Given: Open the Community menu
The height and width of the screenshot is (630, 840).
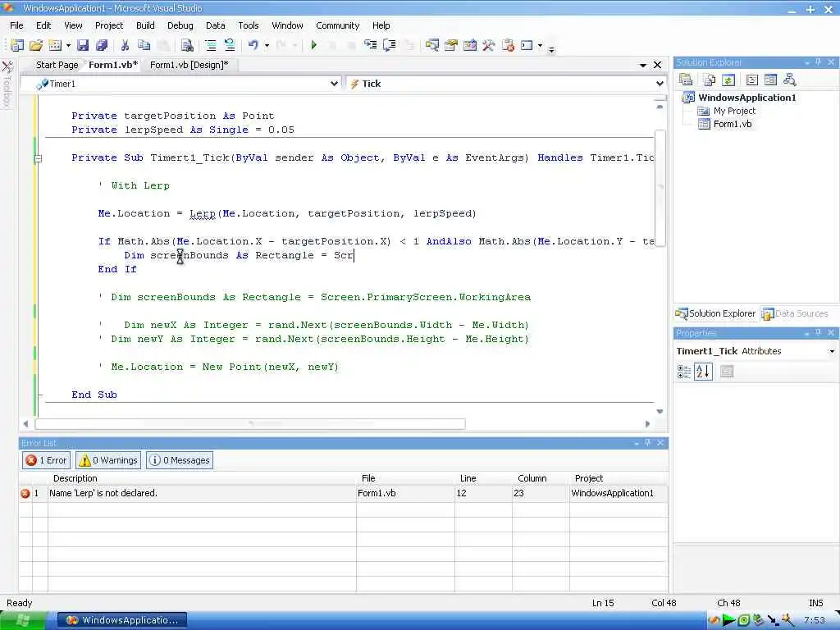Looking at the screenshot, I should point(337,25).
